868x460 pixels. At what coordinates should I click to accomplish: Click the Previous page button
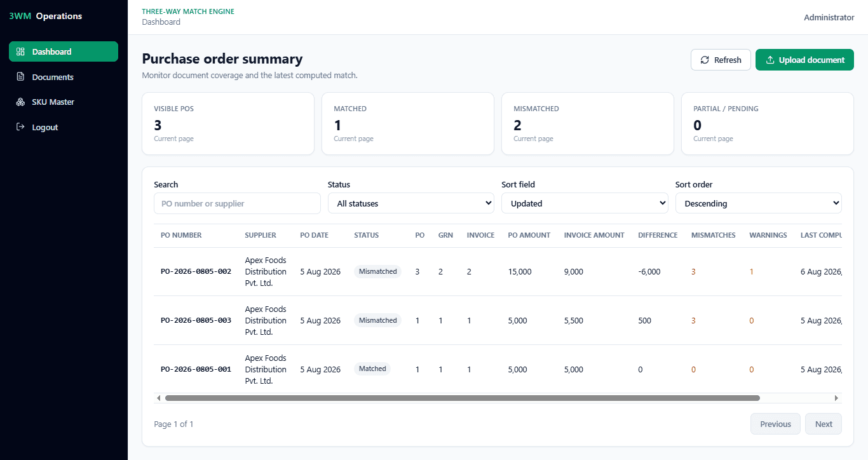pos(775,424)
